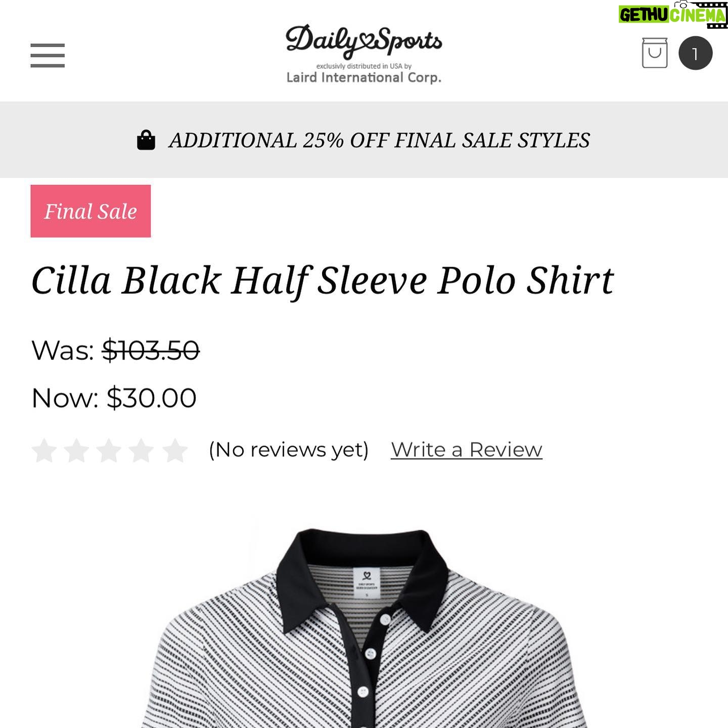This screenshot has width=728, height=728.
Task: Open the Write a Review link
Action: pyautogui.click(x=467, y=449)
